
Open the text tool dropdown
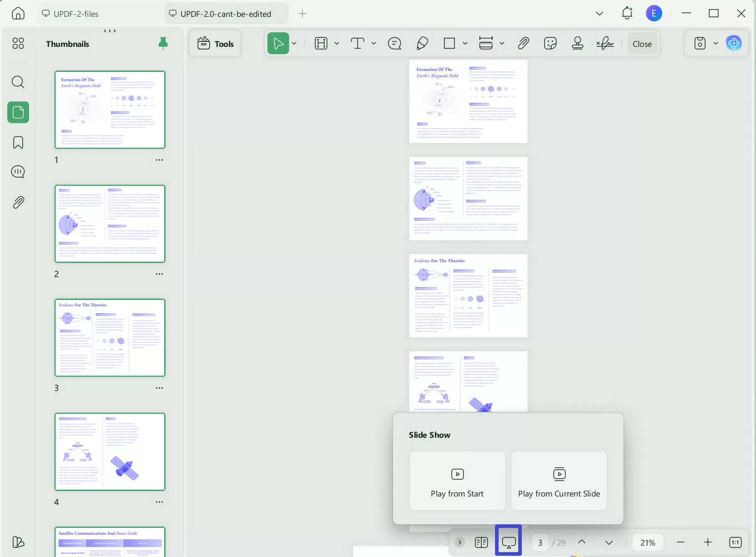click(373, 43)
